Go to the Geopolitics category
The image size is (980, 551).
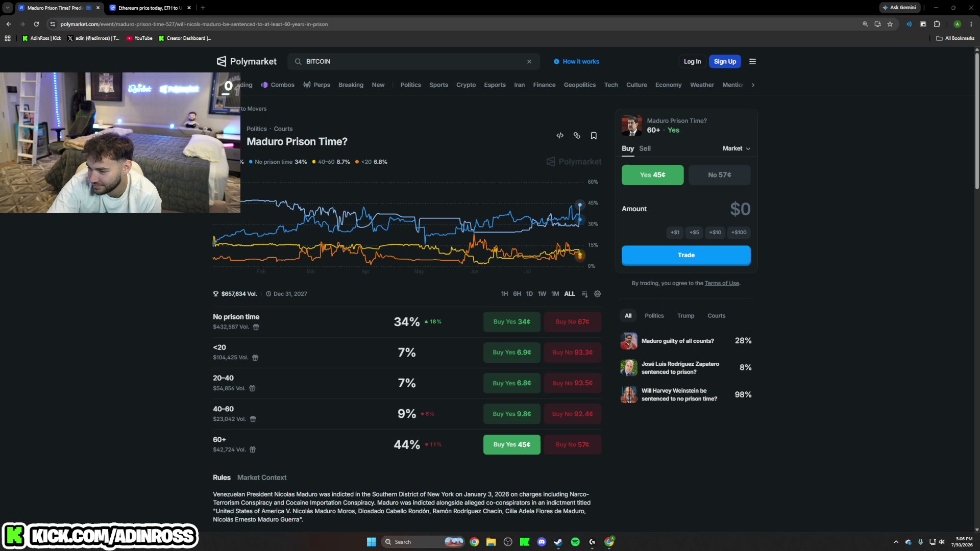580,85
